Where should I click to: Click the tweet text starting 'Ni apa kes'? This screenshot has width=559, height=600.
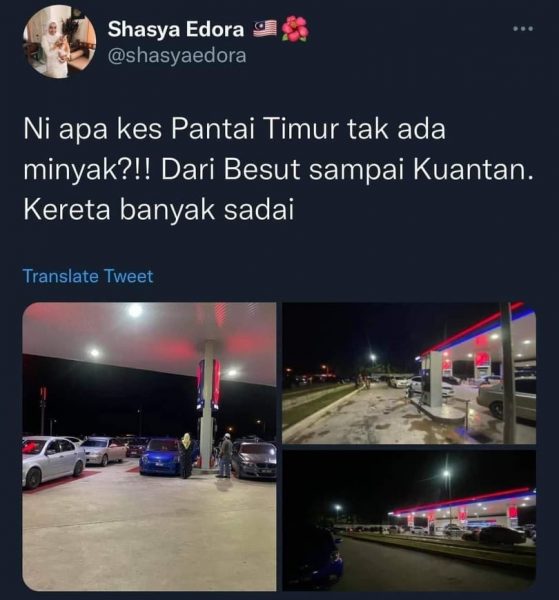278,169
